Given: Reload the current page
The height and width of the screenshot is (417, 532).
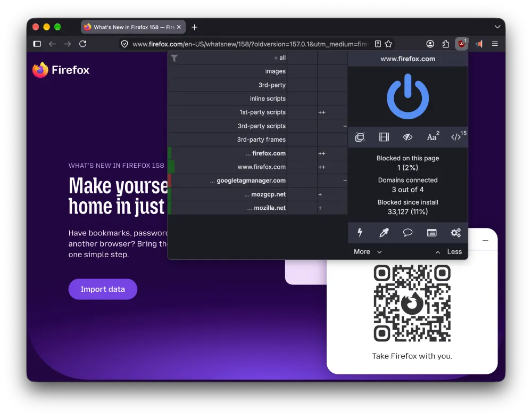Looking at the screenshot, I should 83,44.
